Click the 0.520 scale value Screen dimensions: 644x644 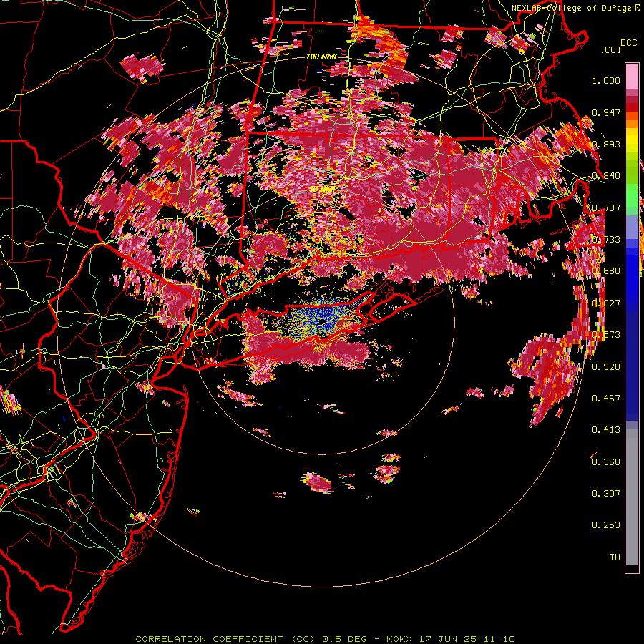pyautogui.click(x=606, y=366)
